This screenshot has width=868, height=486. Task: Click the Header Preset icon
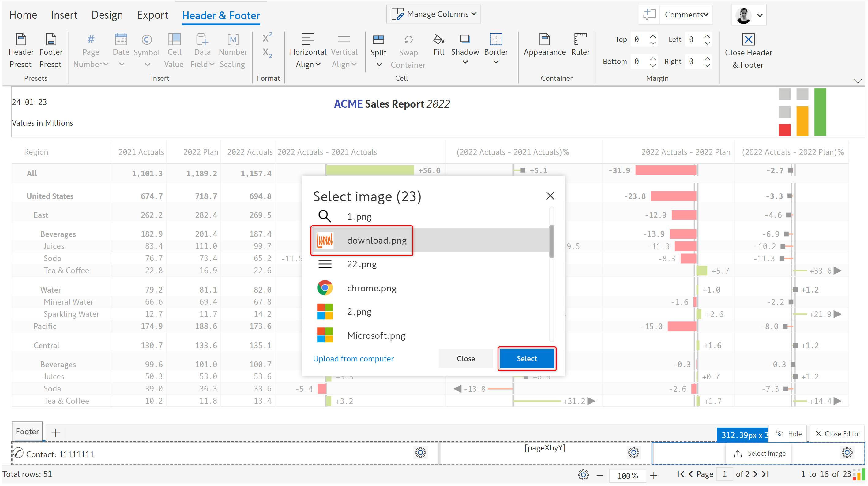[21, 39]
